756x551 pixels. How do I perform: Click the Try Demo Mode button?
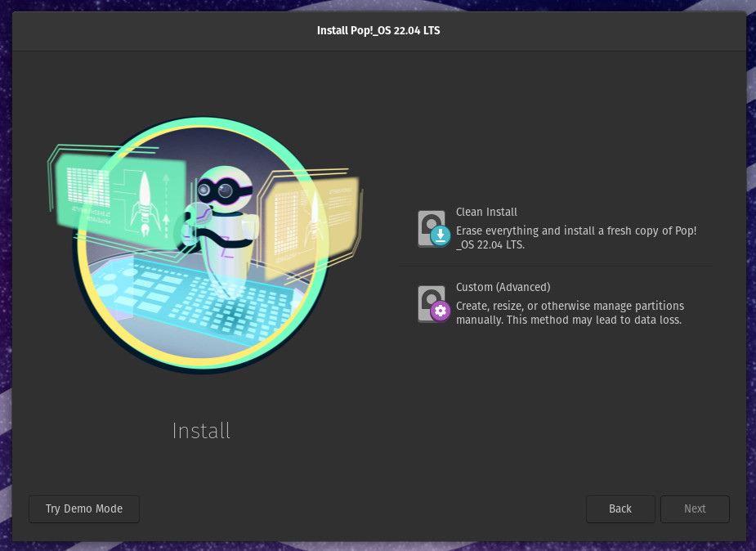[x=84, y=509]
